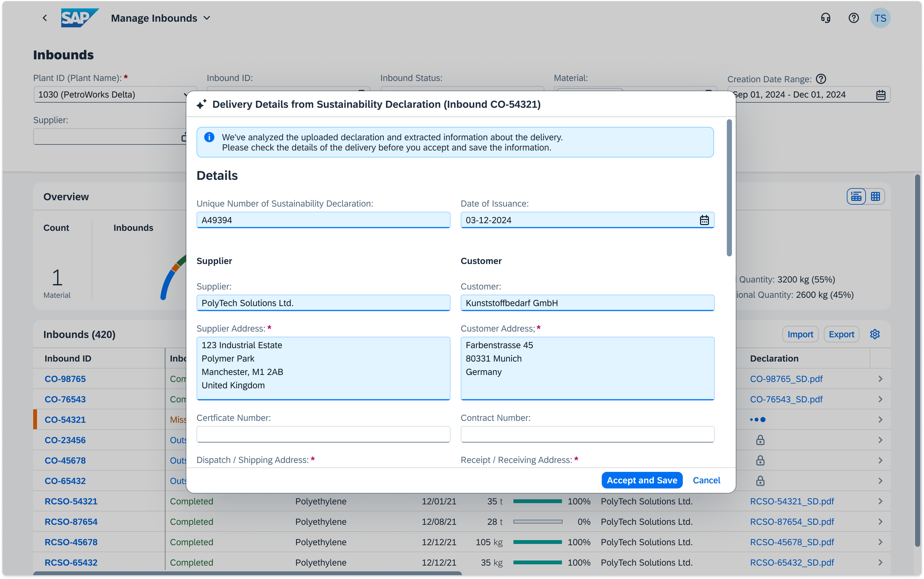This screenshot has height=579, width=924.
Task: Cancel the delivery details dialog
Action: 706,480
